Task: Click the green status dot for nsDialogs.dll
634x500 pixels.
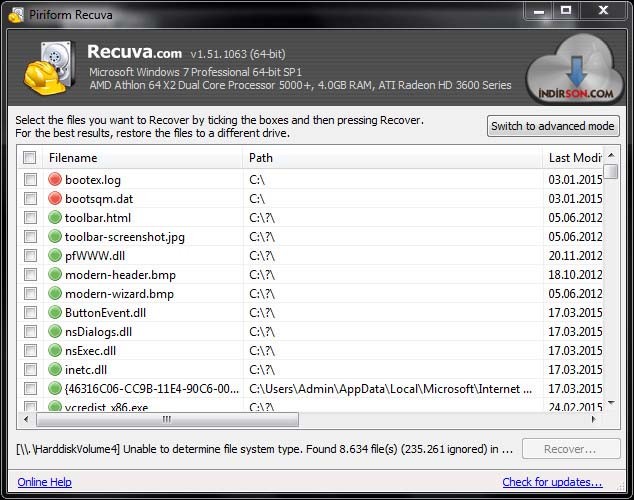Action: click(x=55, y=331)
